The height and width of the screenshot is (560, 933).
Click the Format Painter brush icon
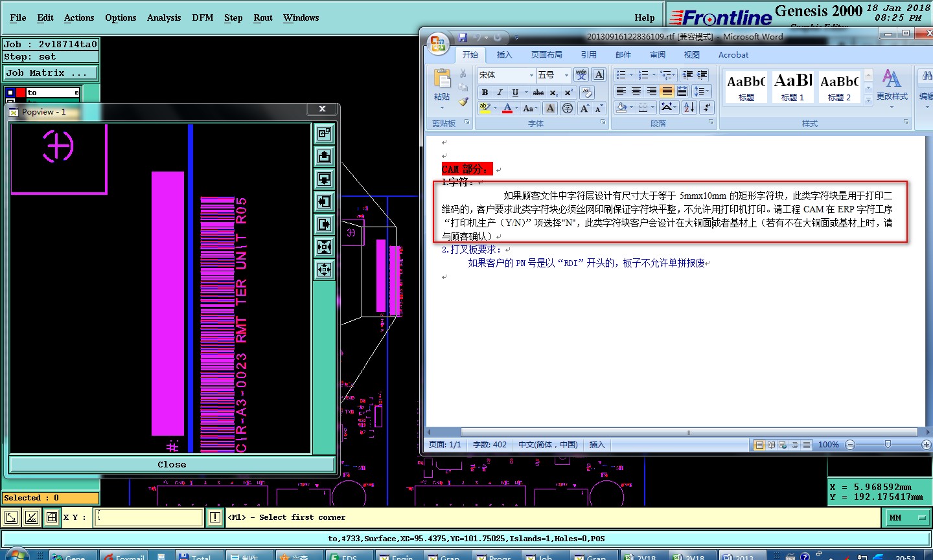[463, 101]
